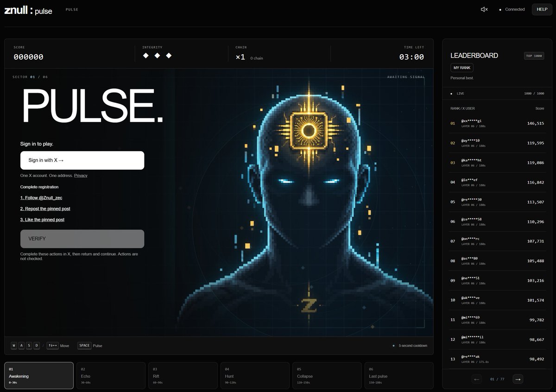556x392 pixels.
Task: Click the arrow keys hint box
Action: tap(53, 346)
